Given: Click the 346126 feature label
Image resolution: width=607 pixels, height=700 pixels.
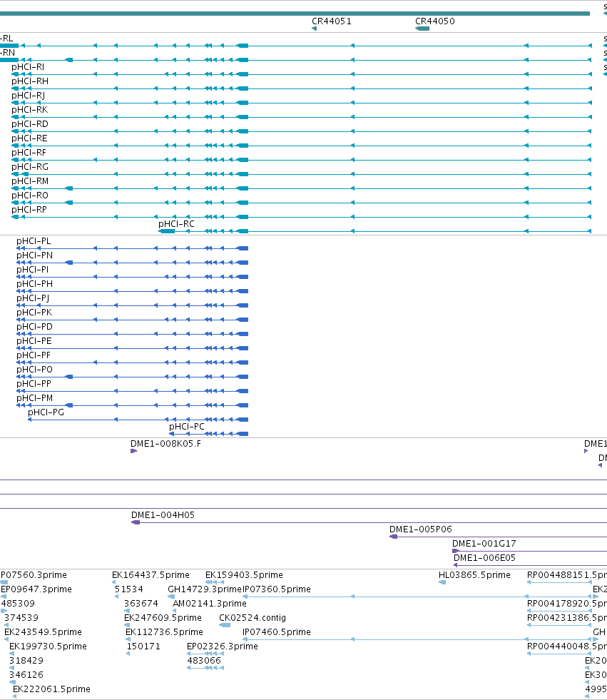Looking at the screenshot, I should click(x=26, y=675).
